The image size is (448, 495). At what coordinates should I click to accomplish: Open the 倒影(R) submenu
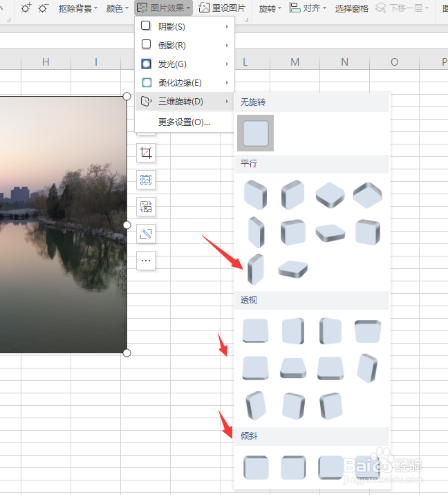185,45
